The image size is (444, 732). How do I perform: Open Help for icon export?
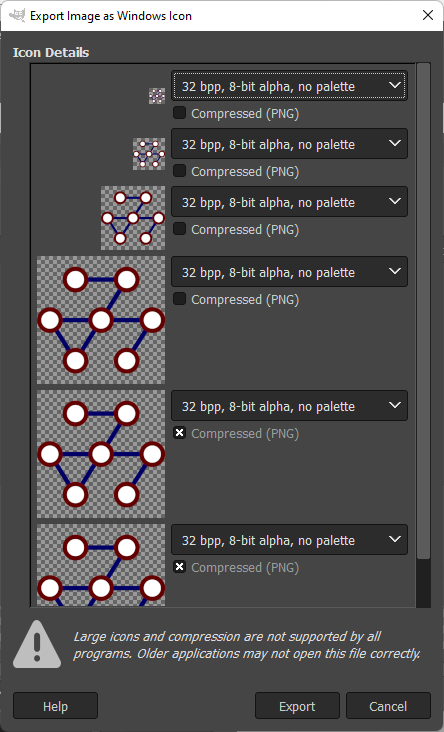pos(55,706)
